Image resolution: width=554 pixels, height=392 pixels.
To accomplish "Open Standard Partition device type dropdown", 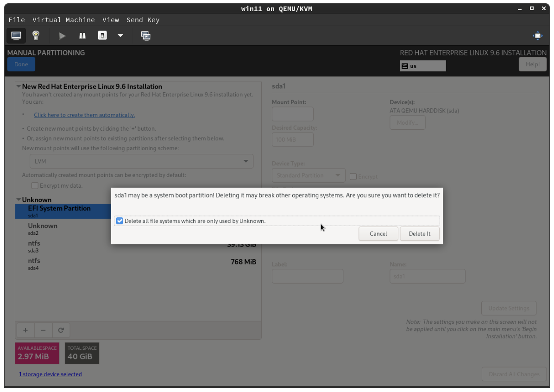I will 308,175.
